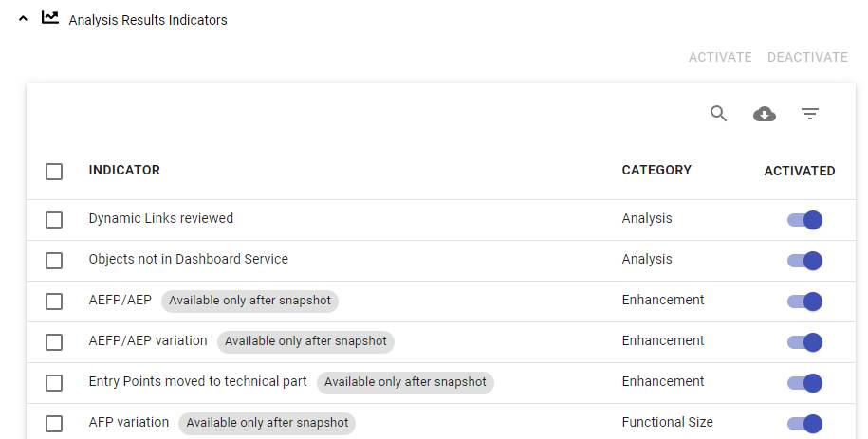Open the filter list icon
Screen dimensions: 868x439
(x=809, y=114)
